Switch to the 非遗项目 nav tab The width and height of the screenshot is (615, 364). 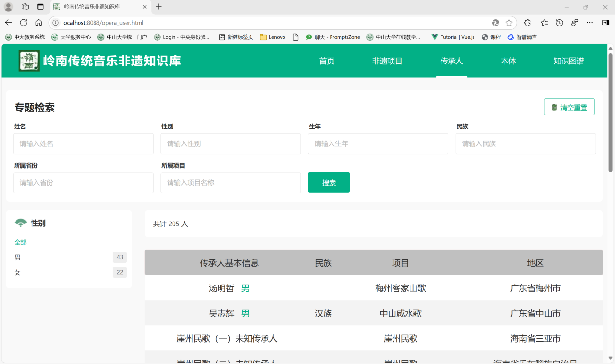pos(387,61)
